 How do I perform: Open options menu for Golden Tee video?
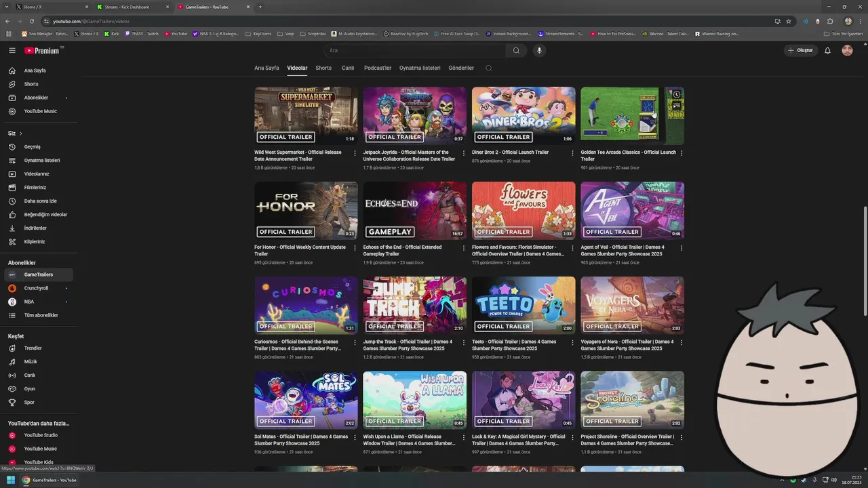681,153
